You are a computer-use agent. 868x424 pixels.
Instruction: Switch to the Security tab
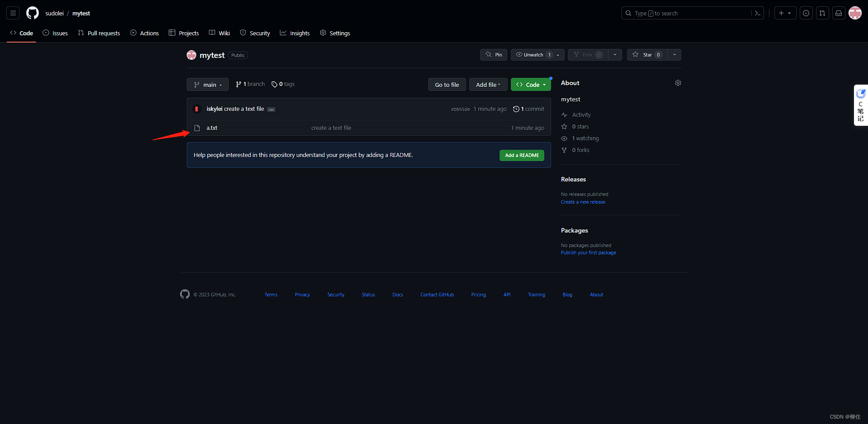click(255, 33)
